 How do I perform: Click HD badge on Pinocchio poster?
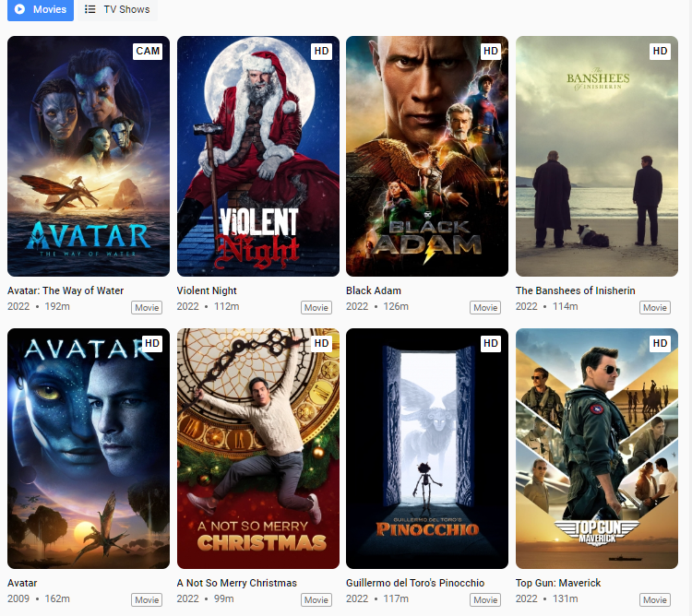pyautogui.click(x=491, y=343)
